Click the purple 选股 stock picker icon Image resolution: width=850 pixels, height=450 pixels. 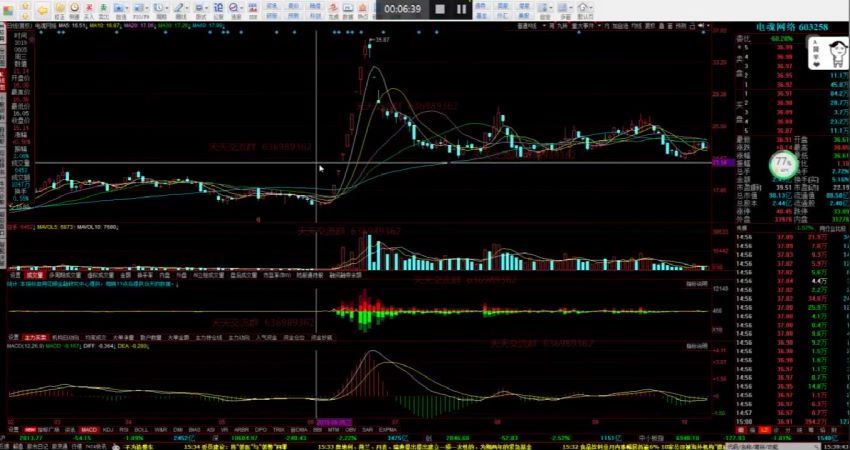[233, 8]
